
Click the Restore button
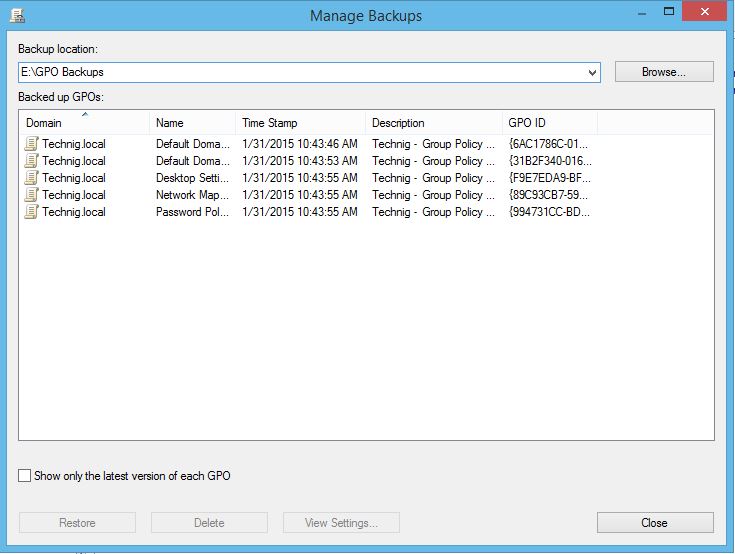click(77, 523)
